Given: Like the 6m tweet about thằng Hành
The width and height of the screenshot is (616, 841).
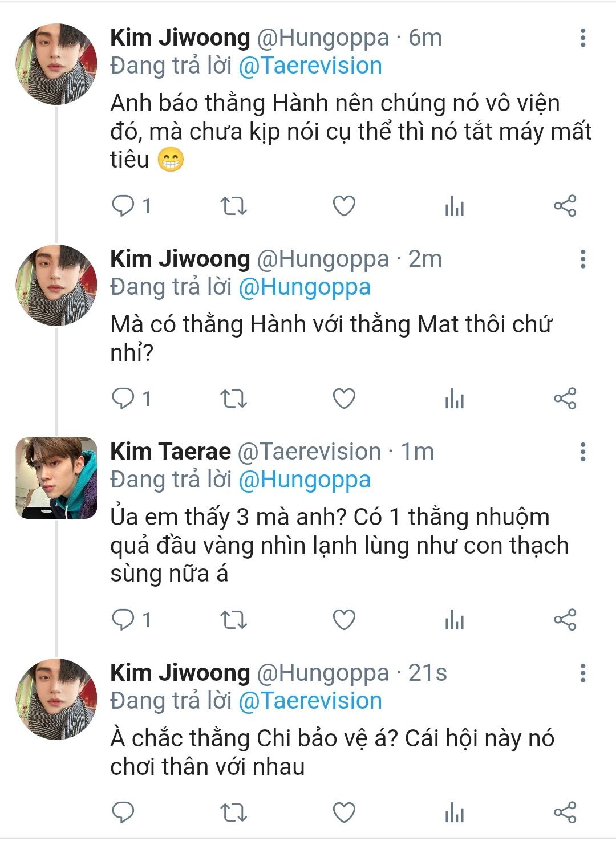Looking at the screenshot, I should click(x=344, y=206).
